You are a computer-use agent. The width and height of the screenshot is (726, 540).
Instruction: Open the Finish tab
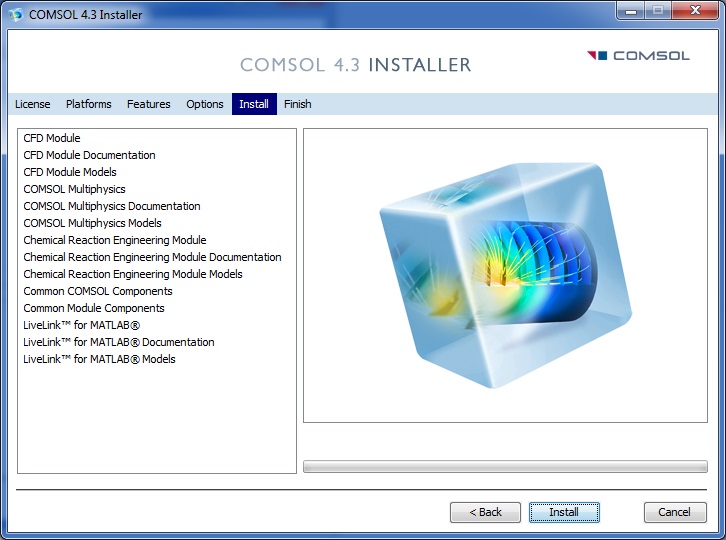(x=298, y=104)
